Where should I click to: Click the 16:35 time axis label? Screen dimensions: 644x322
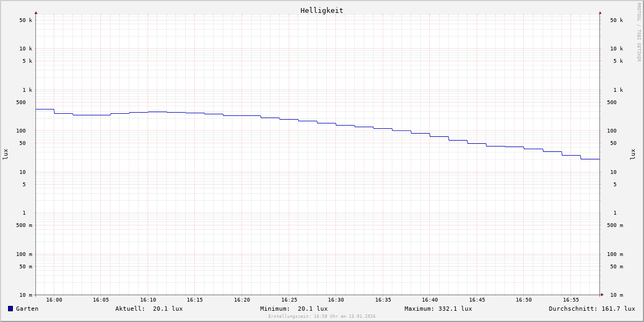pos(383,300)
